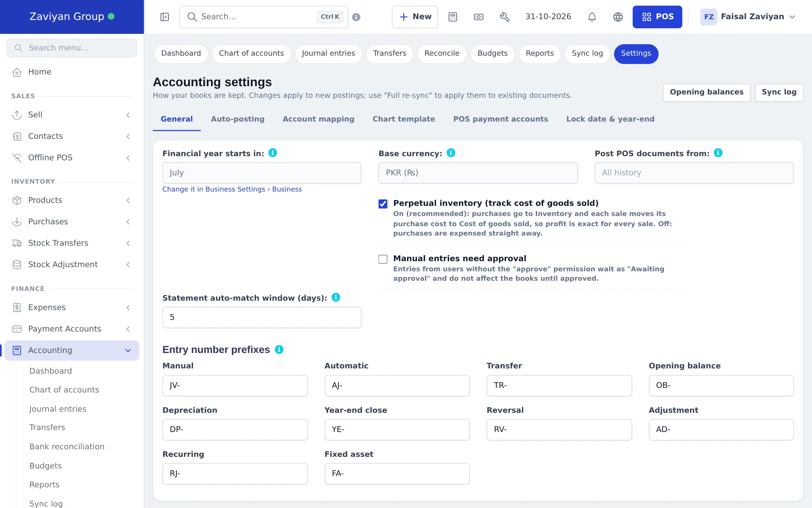Switch to the Auto-posting tab

pyautogui.click(x=238, y=119)
